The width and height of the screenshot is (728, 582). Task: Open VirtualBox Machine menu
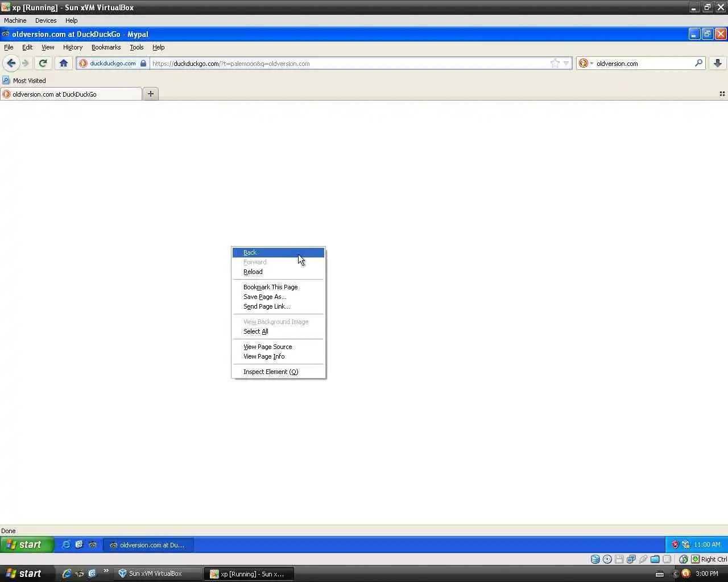(x=15, y=20)
